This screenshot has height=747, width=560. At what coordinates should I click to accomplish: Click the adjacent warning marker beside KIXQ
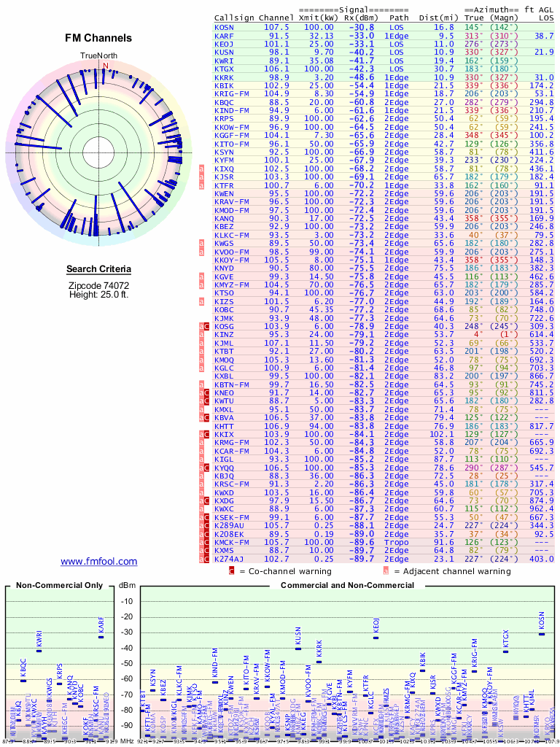pos(201,169)
